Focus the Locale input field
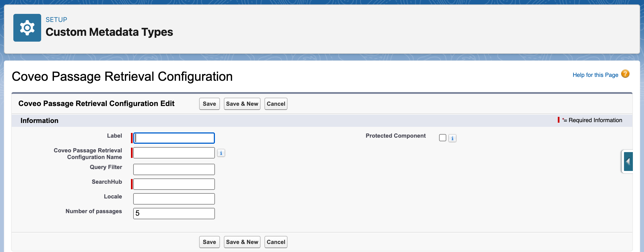This screenshot has height=252, width=644. [174, 199]
